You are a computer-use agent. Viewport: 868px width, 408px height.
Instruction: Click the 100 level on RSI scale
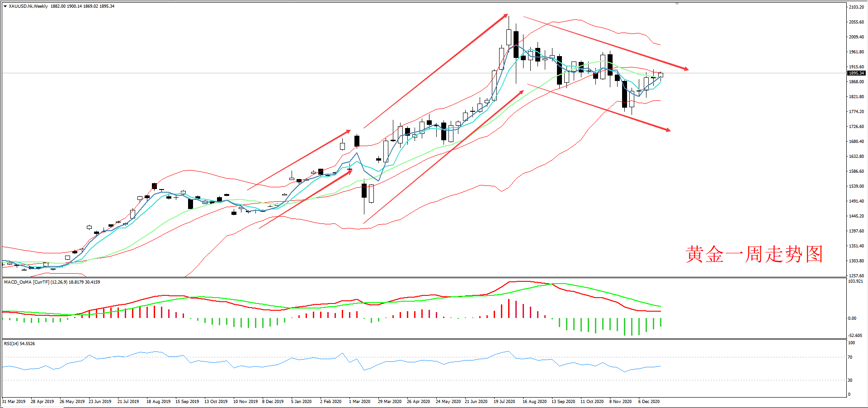[x=851, y=343]
